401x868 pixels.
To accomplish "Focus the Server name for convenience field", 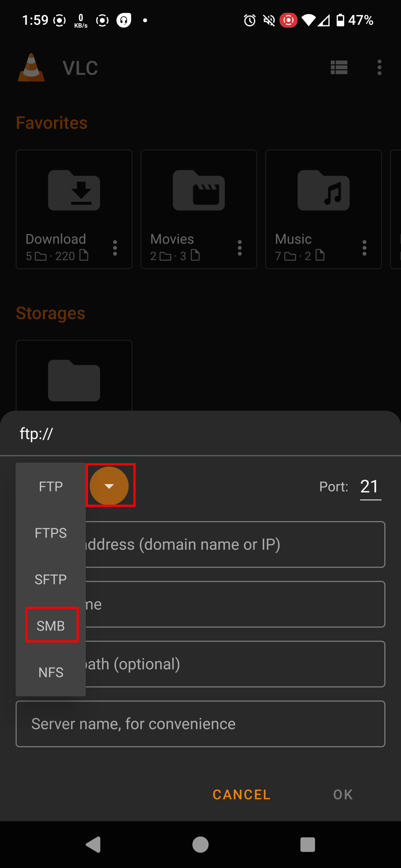I will [x=200, y=724].
